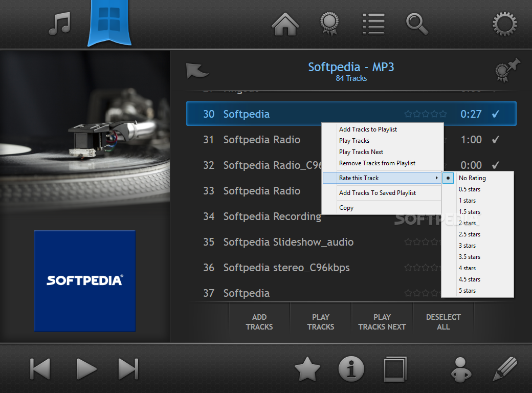Skip to previous track
The width and height of the screenshot is (532, 393).
[40, 368]
